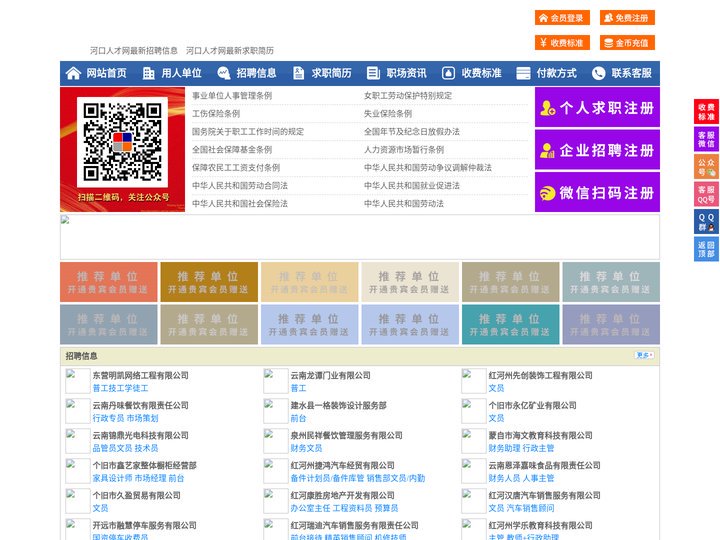Open 云南恩泽嘉味食品有限责任公司 listing

(545, 465)
